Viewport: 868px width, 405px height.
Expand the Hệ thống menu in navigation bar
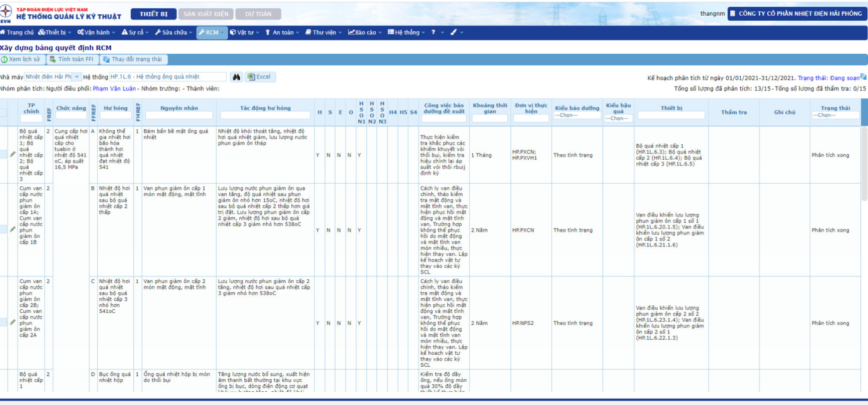406,33
